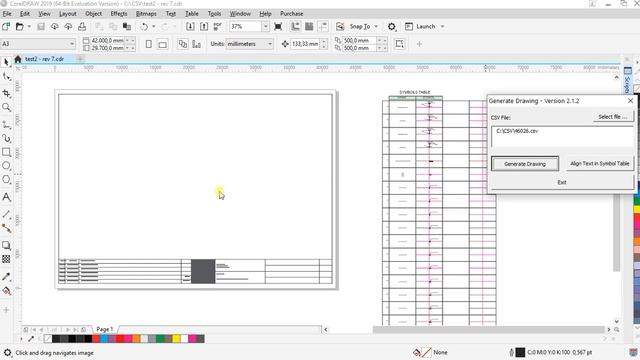Click the nudge distance 133,33 mm field
Viewport: 640px width, 360px height.
tap(305, 44)
